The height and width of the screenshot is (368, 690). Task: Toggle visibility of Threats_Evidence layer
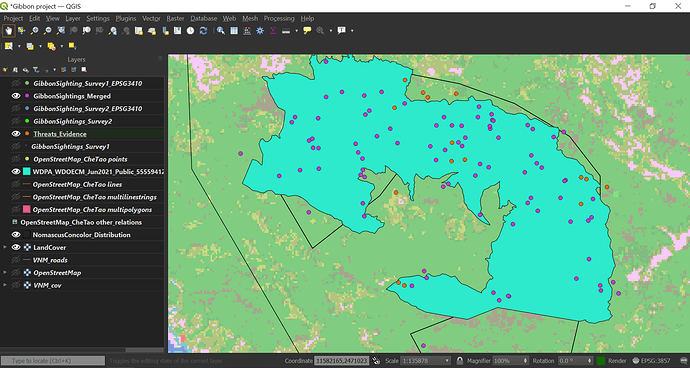coord(16,134)
